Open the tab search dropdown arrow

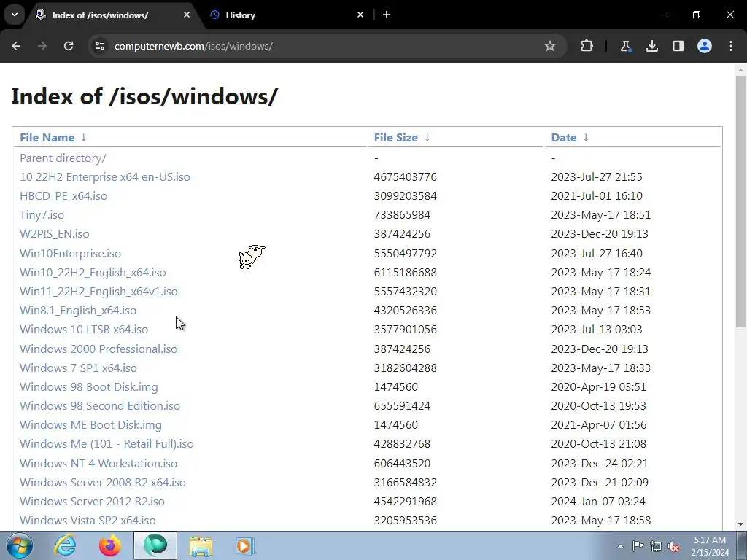[x=15, y=15]
